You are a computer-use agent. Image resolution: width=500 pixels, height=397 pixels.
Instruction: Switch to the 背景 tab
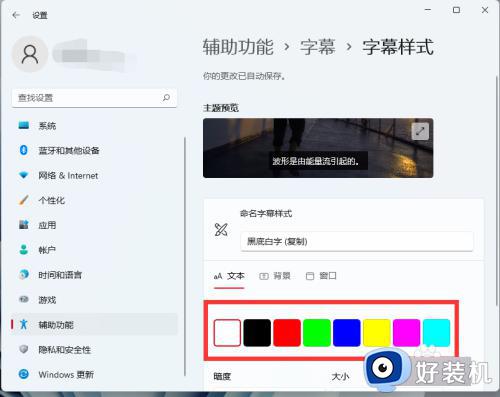(x=275, y=276)
